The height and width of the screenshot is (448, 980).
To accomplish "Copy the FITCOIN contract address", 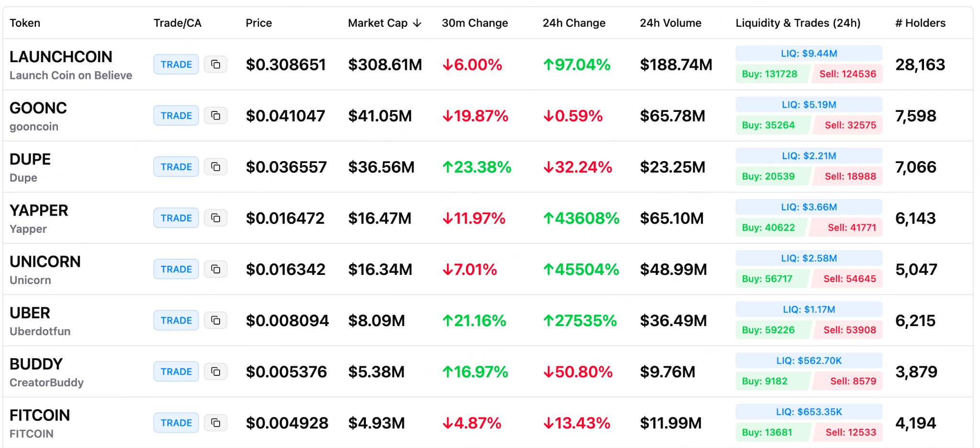I will (x=215, y=423).
